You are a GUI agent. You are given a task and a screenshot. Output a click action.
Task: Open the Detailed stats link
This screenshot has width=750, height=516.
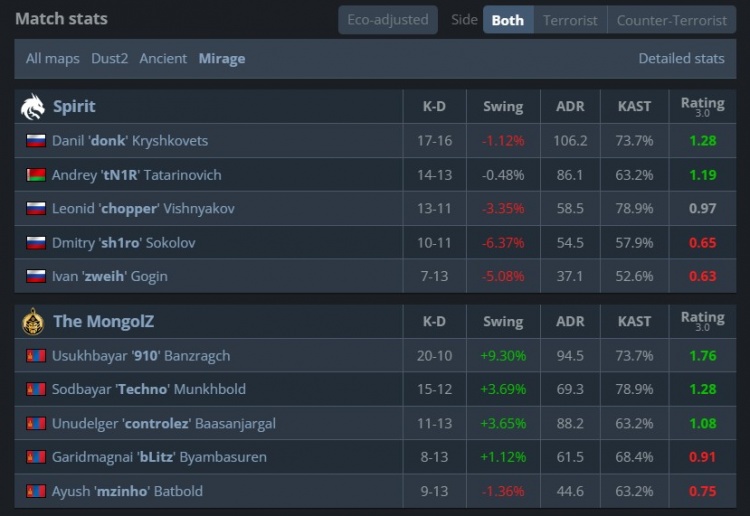681,58
